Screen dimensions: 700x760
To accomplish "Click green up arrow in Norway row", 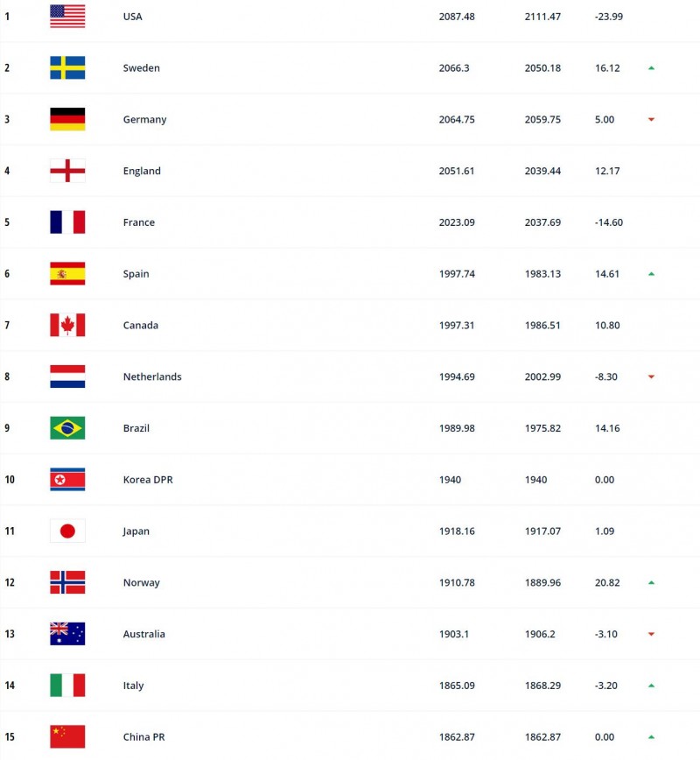I will pos(651,583).
